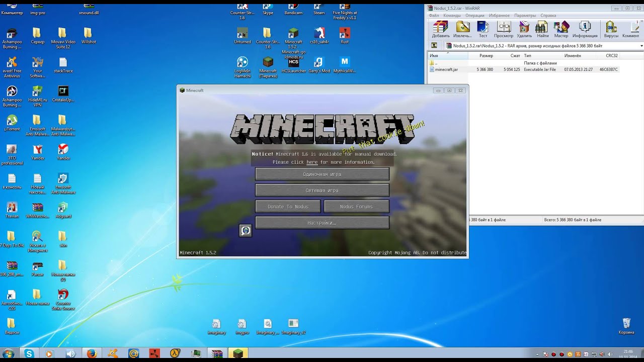The width and height of the screenshot is (644, 362).
Task: Open the Файл menu in WinRAR
Action: pyautogui.click(x=434, y=16)
